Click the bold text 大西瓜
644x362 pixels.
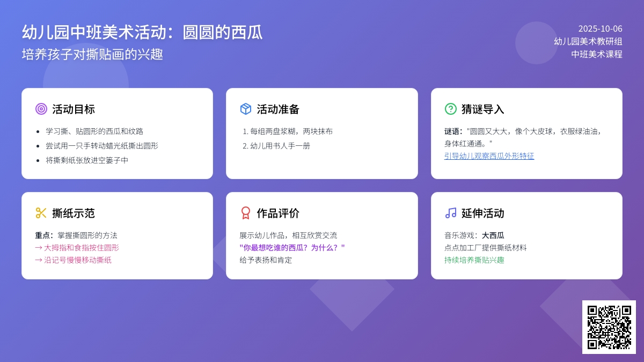coord(493,235)
